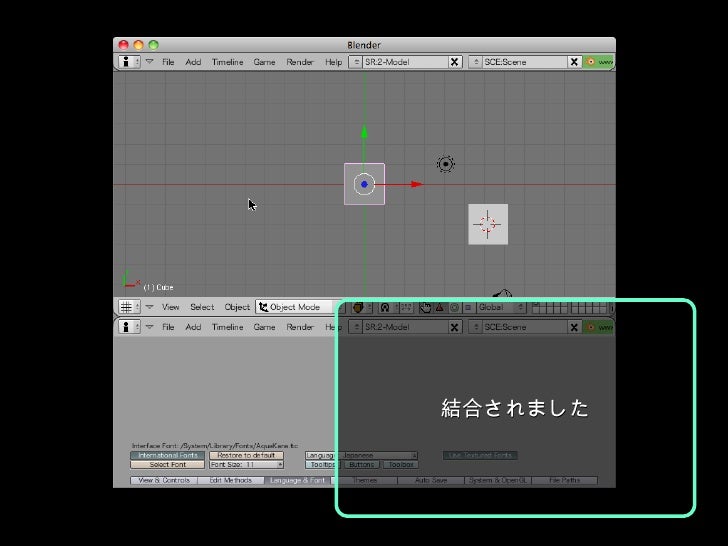Open the screen browse arrows beside lower SR:2-Model
The height and width of the screenshot is (546, 728).
[356, 327]
